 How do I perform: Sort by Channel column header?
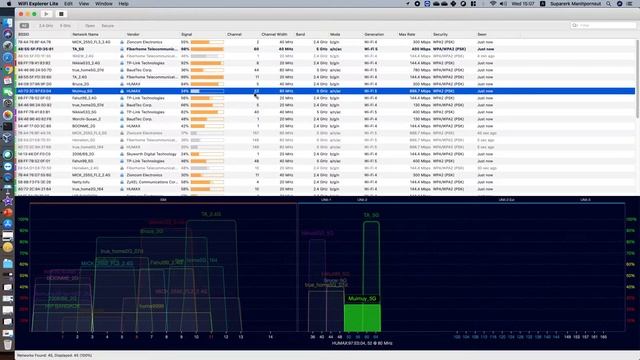point(234,35)
